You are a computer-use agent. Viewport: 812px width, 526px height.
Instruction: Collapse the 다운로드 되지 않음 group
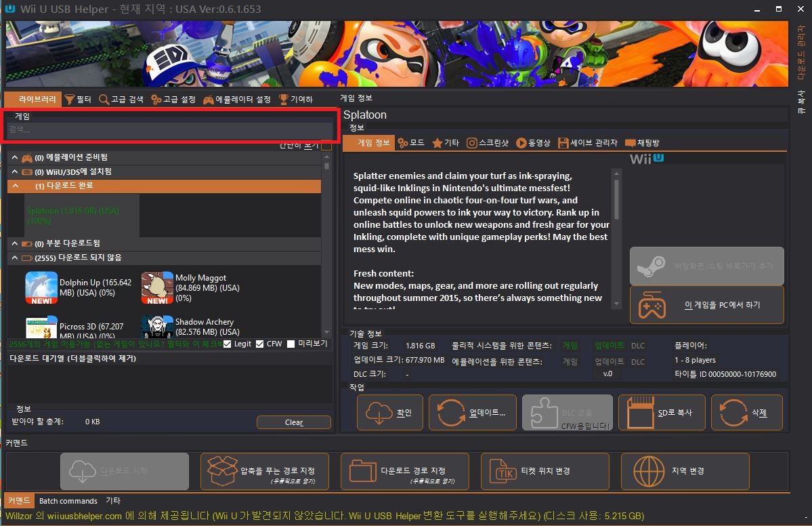pos(14,258)
